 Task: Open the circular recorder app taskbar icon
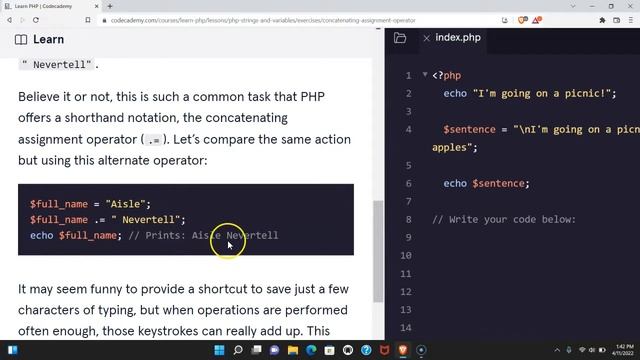click(x=421, y=350)
